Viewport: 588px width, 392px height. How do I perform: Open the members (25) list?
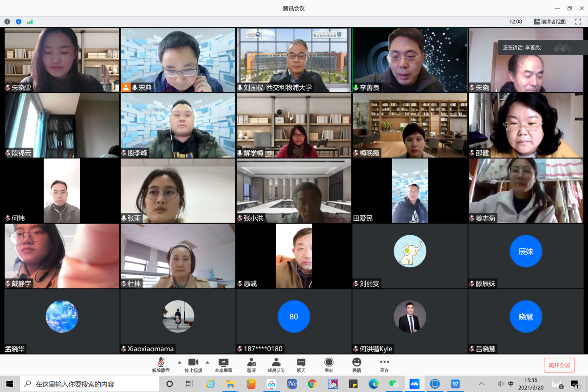click(276, 365)
